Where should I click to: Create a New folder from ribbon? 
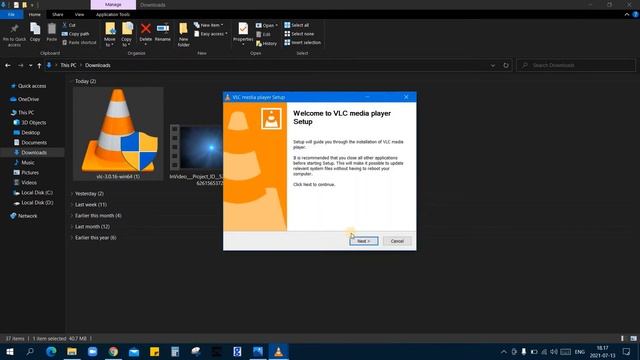point(183,35)
